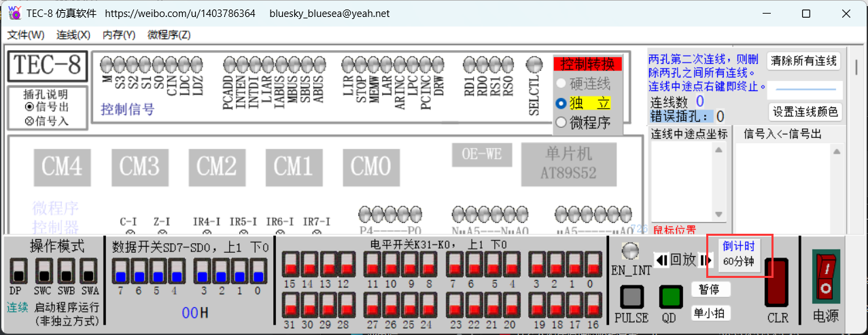Click the 60分钟 countdown timer button
This screenshot has height=335, width=868.
(x=737, y=254)
